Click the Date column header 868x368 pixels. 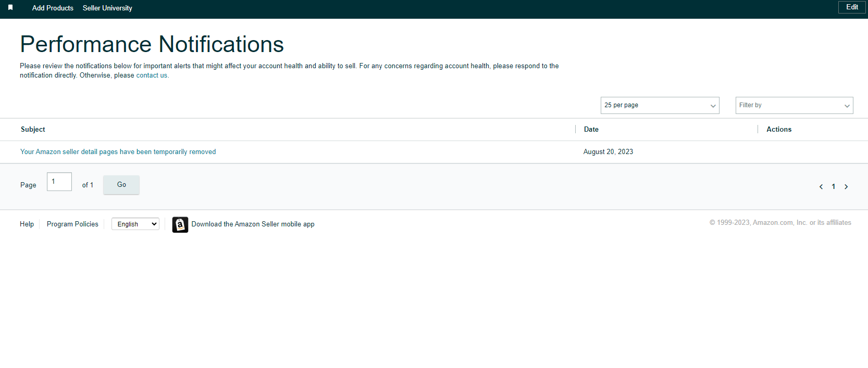[591, 129]
